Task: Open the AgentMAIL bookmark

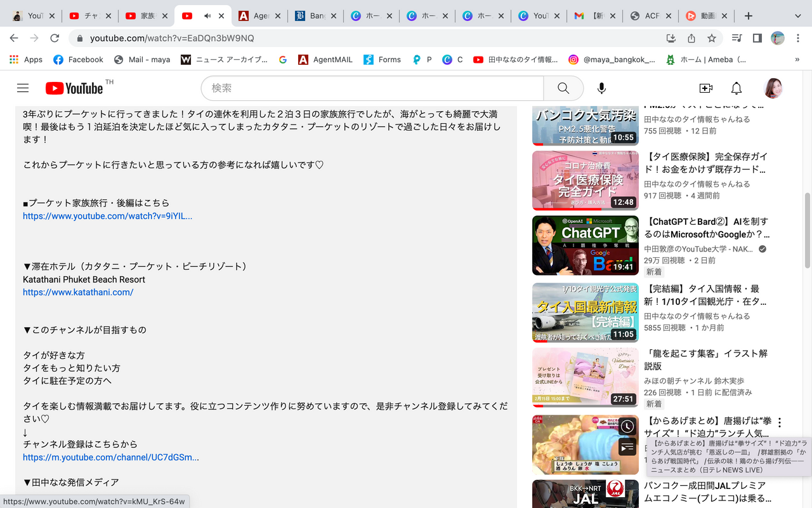Action: point(325,60)
